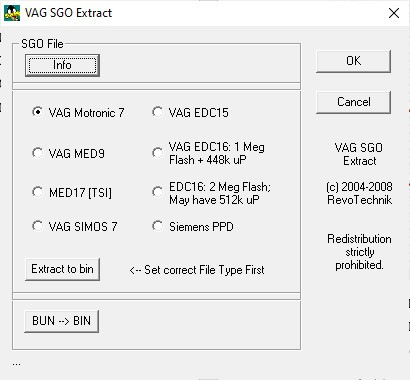Click the 'SGO File' group label
The image size is (410, 380).
click(42, 44)
